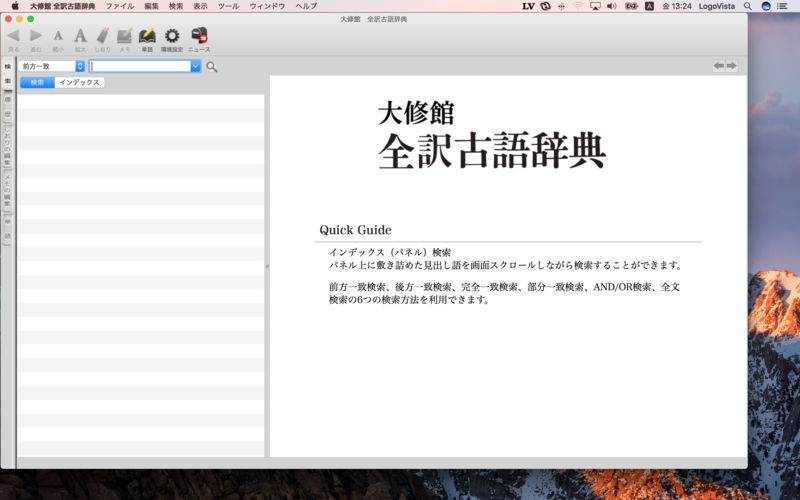Click the AirPlay display menu bar icon
800x500 pixels.
[x=595, y=6]
